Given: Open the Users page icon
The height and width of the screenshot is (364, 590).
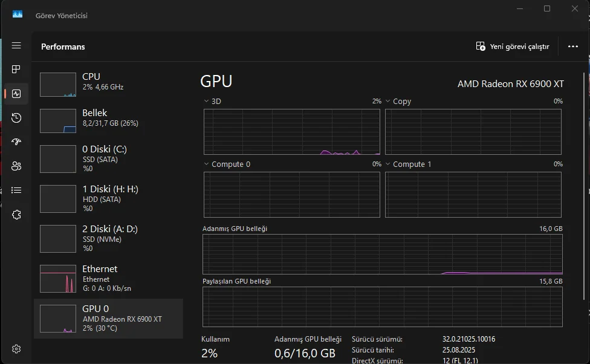Looking at the screenshot, I should point(16,166).
